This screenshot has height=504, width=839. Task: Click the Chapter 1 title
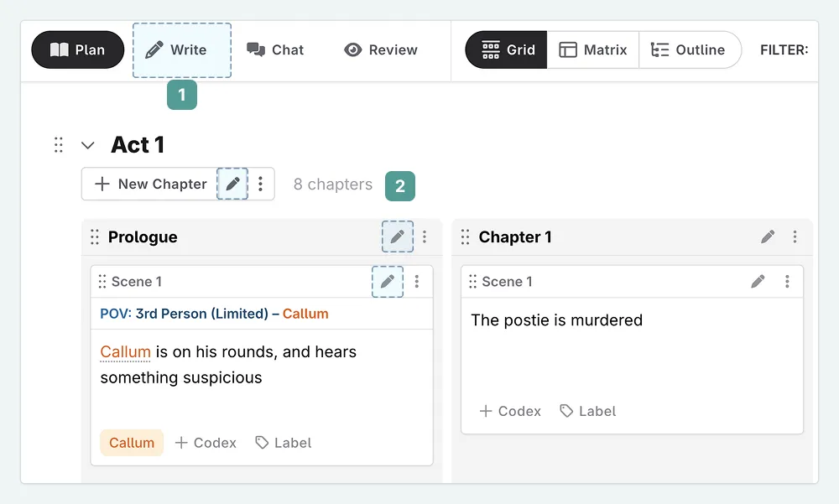coord(515,237)
